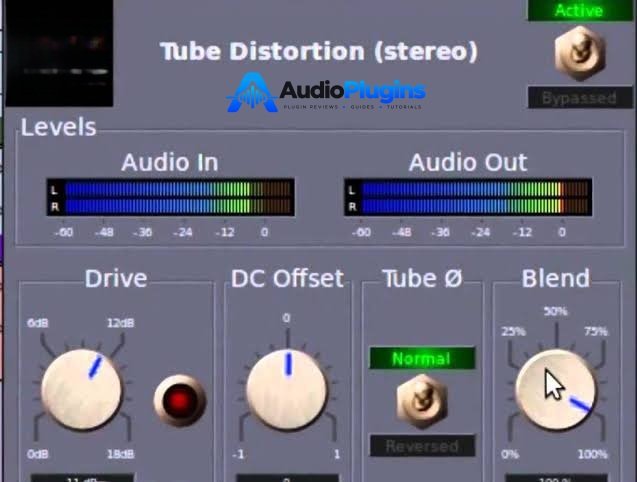Click the Levels section label
This screenshot has height=482, width=637.
[x=58, y=127]
